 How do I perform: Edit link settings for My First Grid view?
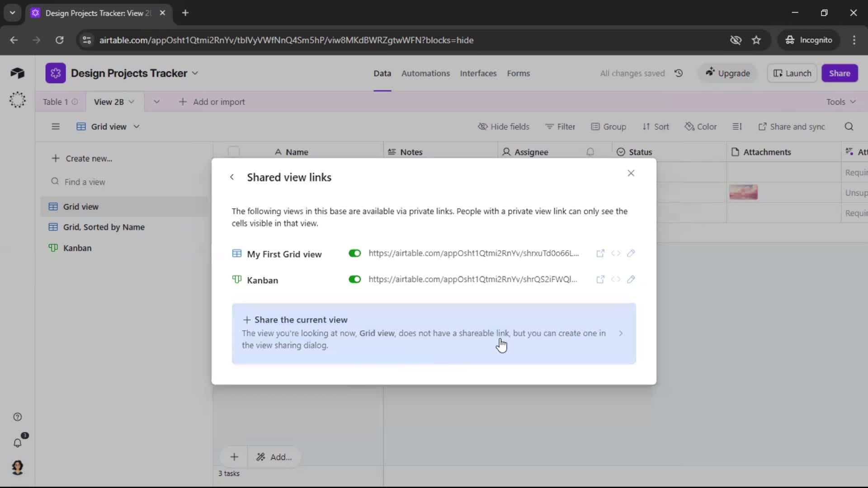pyautogui.click(x=631, y=253)
